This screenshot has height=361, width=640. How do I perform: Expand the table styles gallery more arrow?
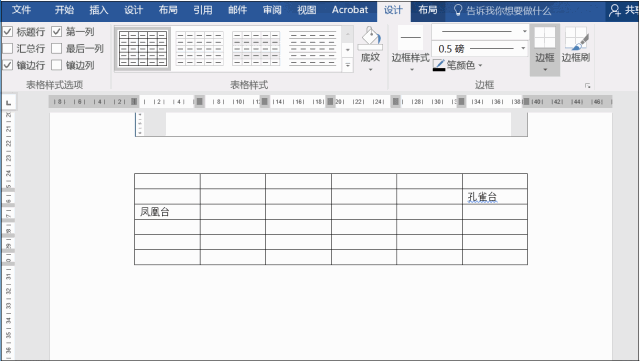(348, 65)
